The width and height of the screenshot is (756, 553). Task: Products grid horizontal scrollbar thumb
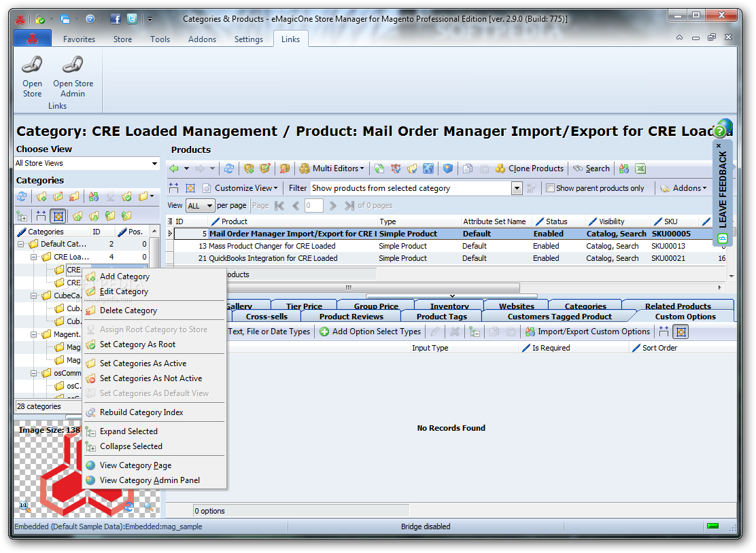pos(349,287)
